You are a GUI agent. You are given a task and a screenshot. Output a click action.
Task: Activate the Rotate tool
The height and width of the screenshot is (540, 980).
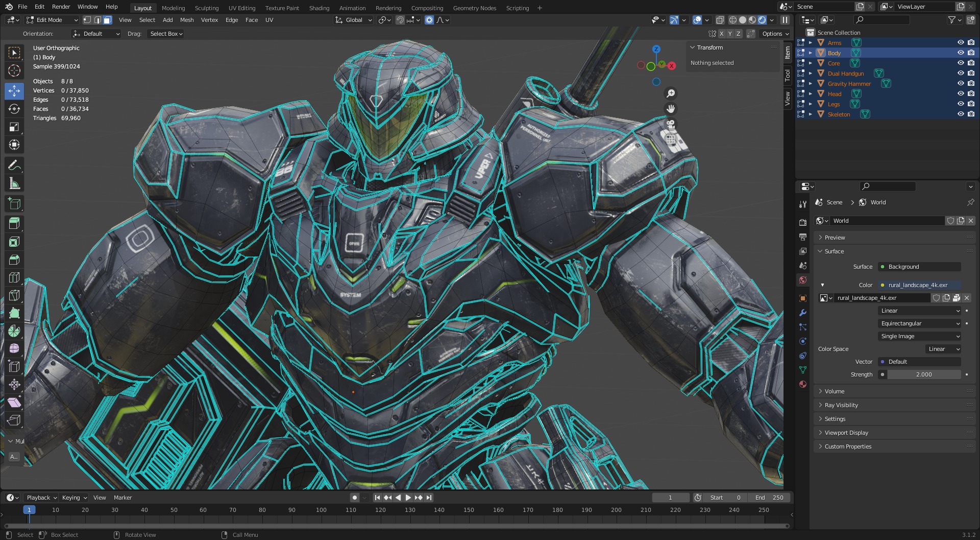tap(14, 109)
